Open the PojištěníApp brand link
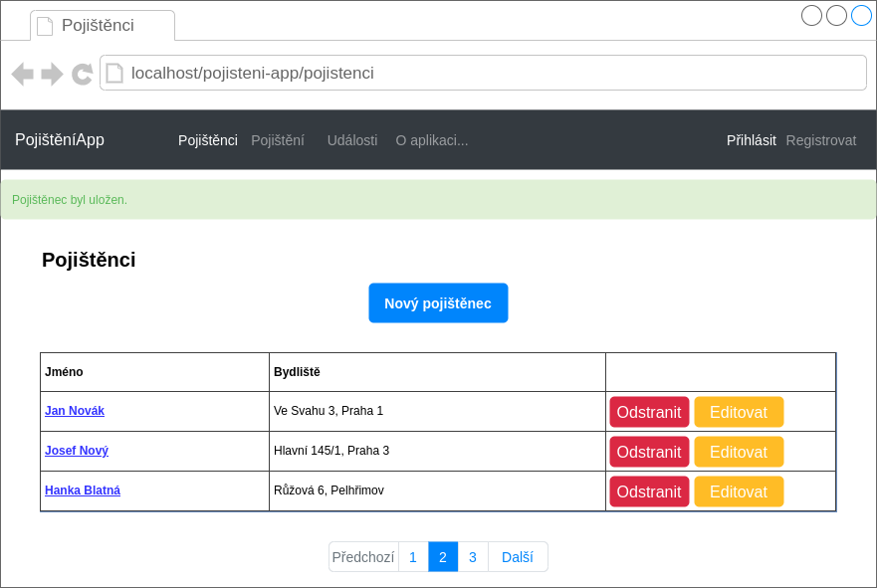The image size is (877, 588). (60, 140)
